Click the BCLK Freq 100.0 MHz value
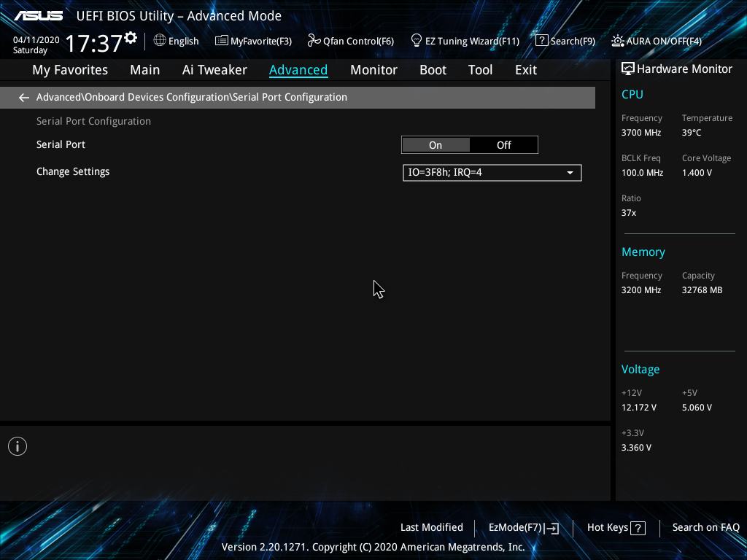 click(x=642, y=173)
